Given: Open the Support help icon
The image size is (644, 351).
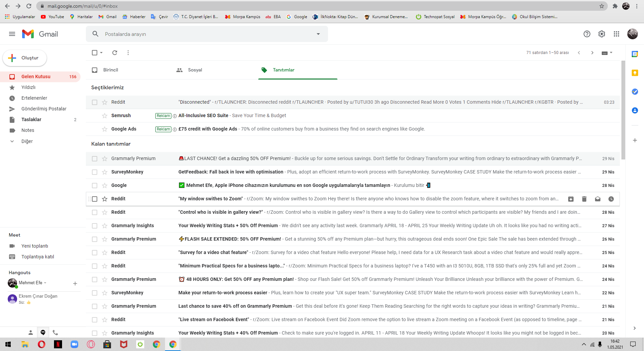Looking at the screenshot, I should click(x=587, y=34).
